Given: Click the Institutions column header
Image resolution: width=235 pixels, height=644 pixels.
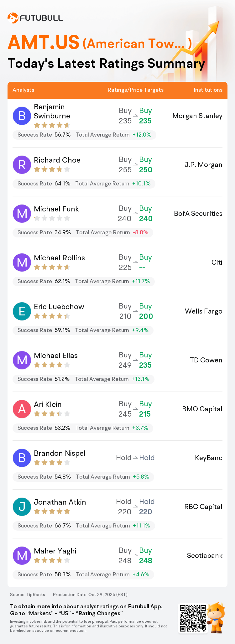Looking at the screenshot, I should pos(208,90).
